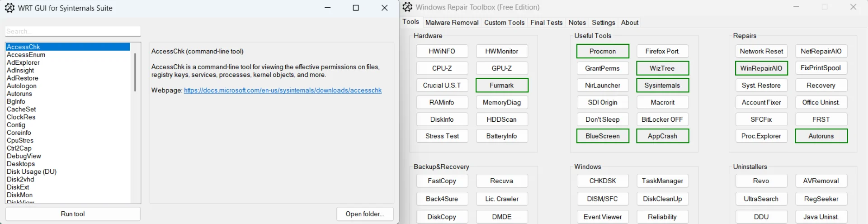Focus the Search field in Sysinternals GUI
The height and width of the screenshot is (224, 868).
pyautogui.click(x=73, y=31)
